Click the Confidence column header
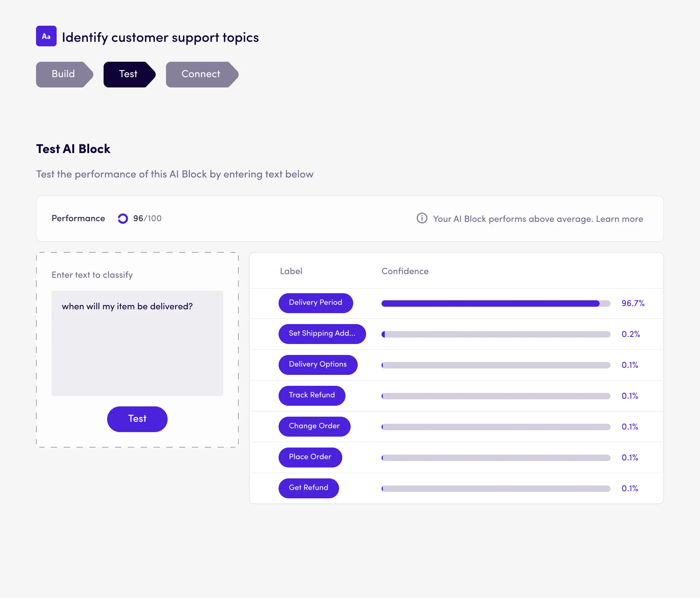700x598 pixels. (405, 271)
